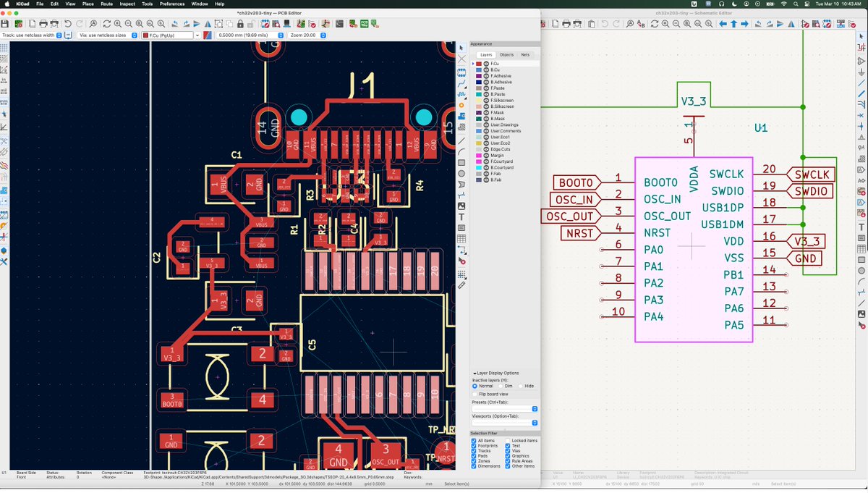Click the Save board icon
The width and height of the screenshot is (868, 493).
click(x=6, y=24)
